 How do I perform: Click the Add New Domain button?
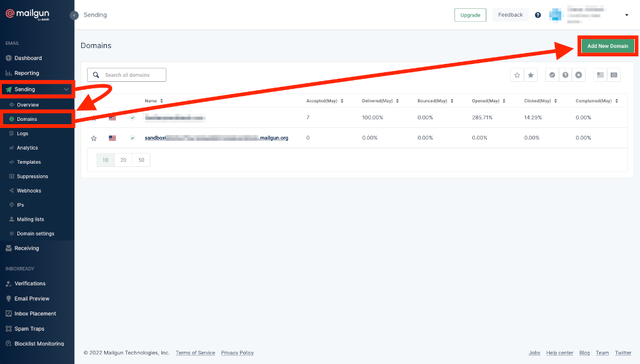coord(607,46)
